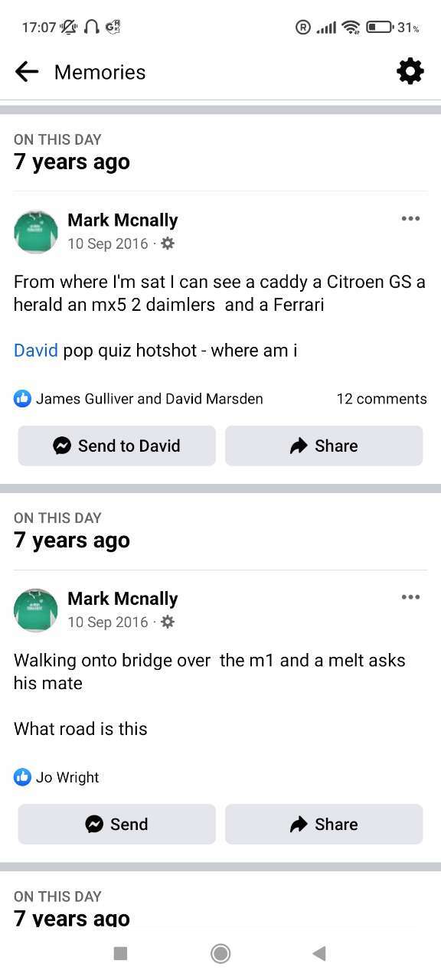
Task: Open Mark Mcnally's name on the second post
Action: click(x=122, y=599)
